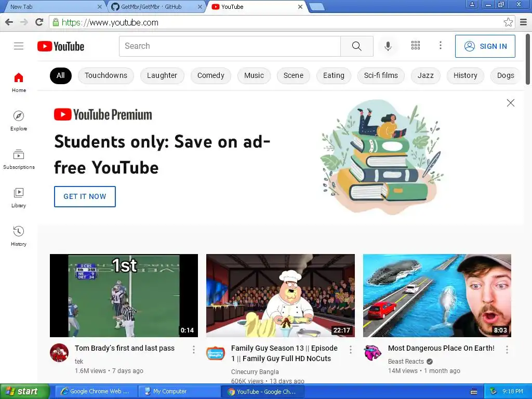The image size is (532, 399).
Task: Open options for Most Dangerous Place video
Action: click(x=507, y=350)
